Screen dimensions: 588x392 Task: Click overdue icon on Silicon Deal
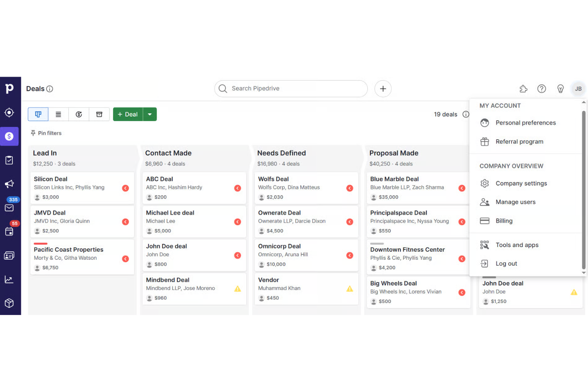point(126,188)
